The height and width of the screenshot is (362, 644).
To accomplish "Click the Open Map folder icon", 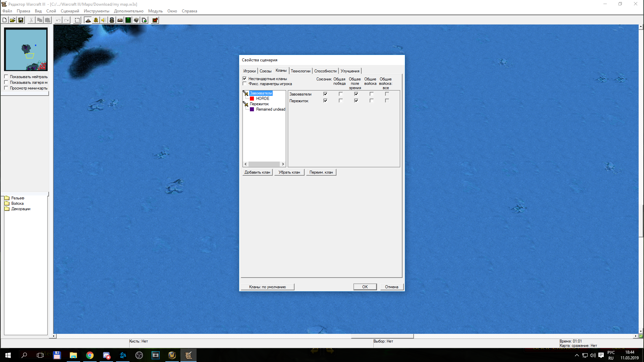I will click(x=12, y=20).
